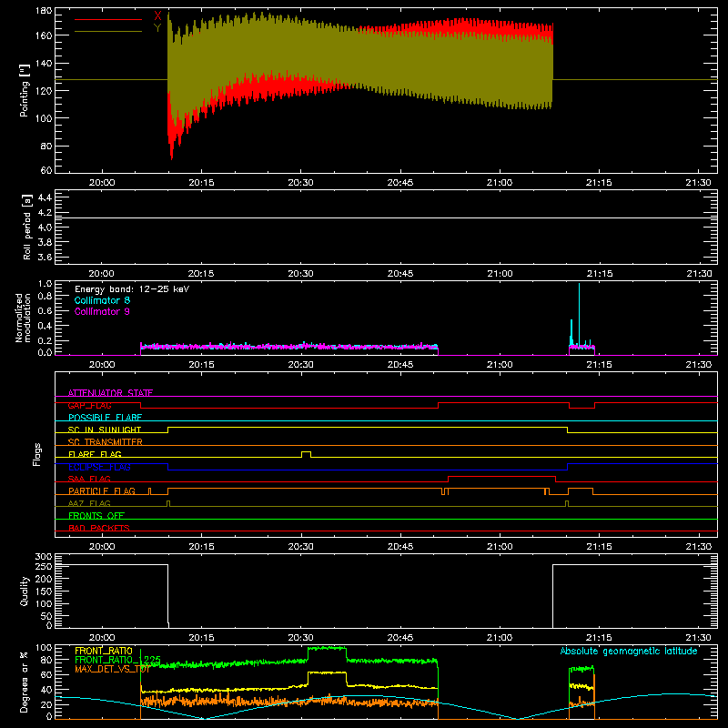Image resolution: width=728 pixels, height=728 pixels.
Task: Click the white roll period line
Action: (x=386, y=217)
